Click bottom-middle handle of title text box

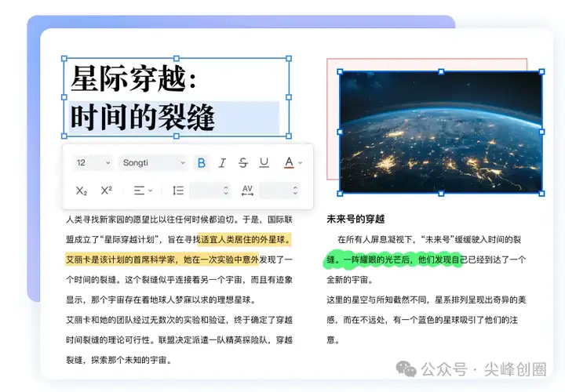[177, 136]
